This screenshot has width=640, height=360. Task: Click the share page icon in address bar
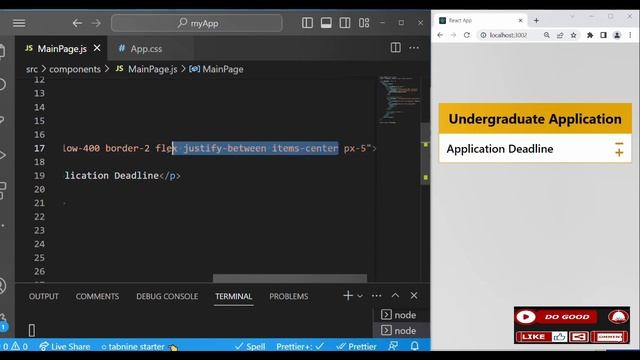(x=560, y=35)
